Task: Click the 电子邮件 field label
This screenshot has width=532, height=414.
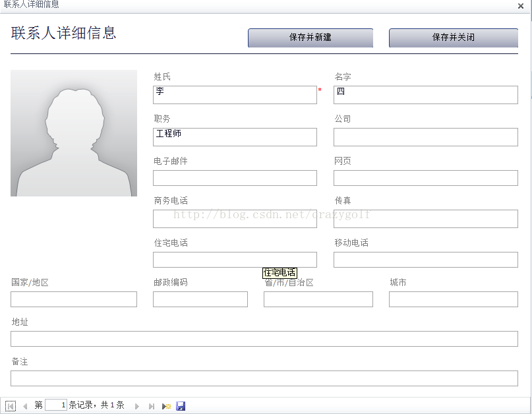Action: click(x=171, y=161)
